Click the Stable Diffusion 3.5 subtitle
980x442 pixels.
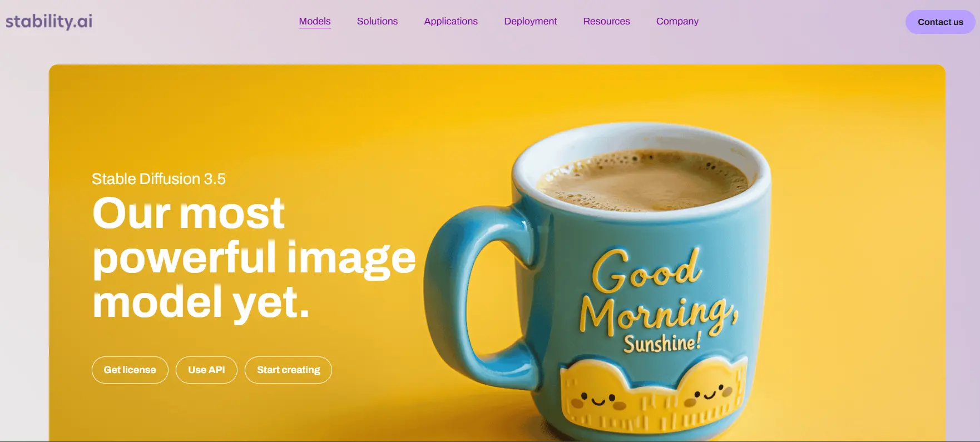(159, 179)
